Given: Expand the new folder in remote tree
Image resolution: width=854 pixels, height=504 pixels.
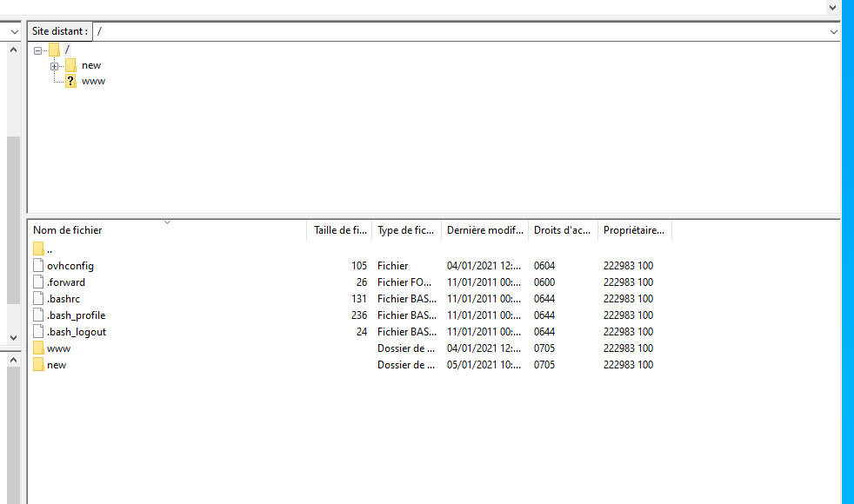Looking at the screenshot, I should pyautogui.click(x=54, y=66).
